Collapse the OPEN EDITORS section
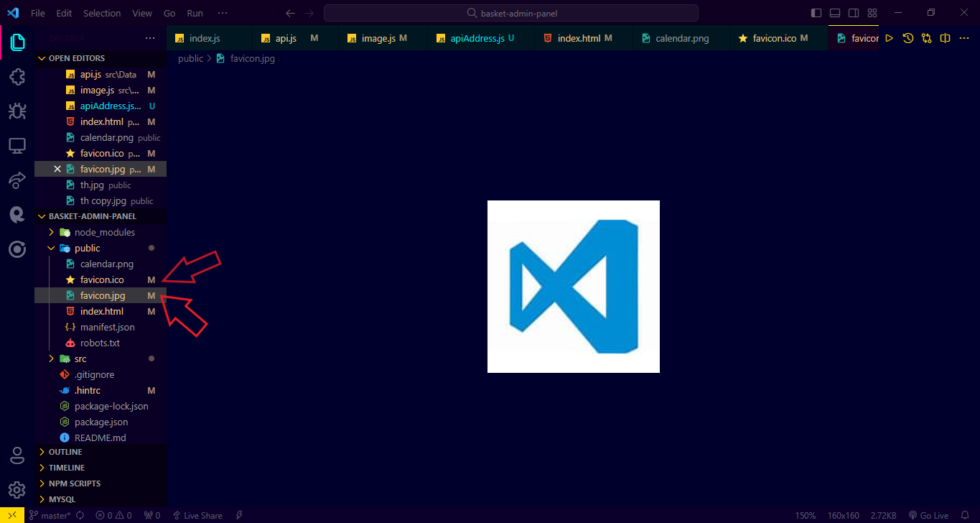The image size is (980, 523). point(101,58)
